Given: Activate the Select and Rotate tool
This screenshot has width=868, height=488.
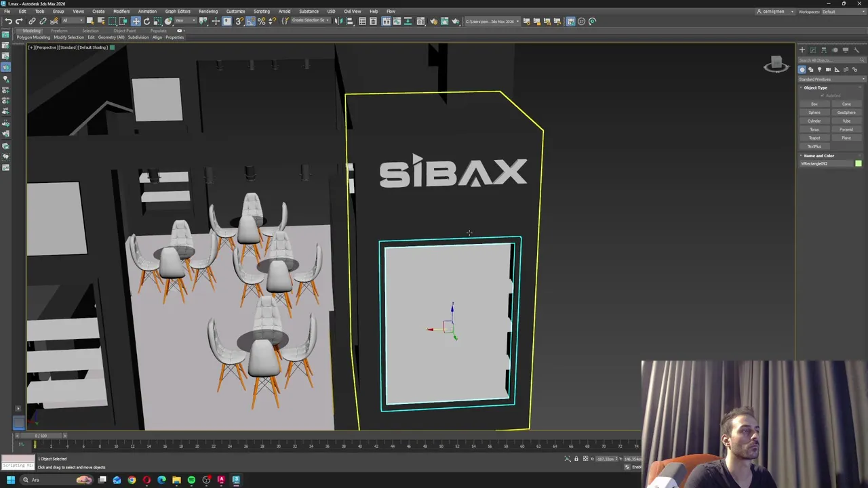Looking at the screenshot, I should tap(146, 21).
